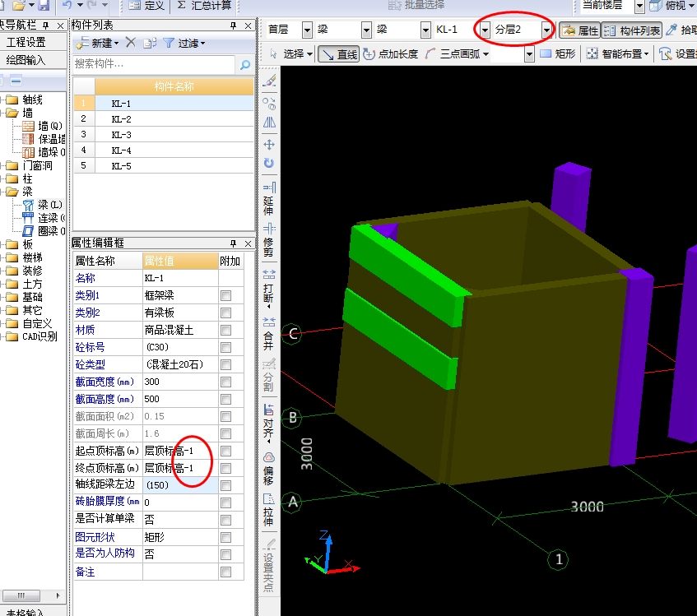
Task: Toggle the 截面宽度 附加 checkbox
Action: pyautogui.click(x=225, y=382)
